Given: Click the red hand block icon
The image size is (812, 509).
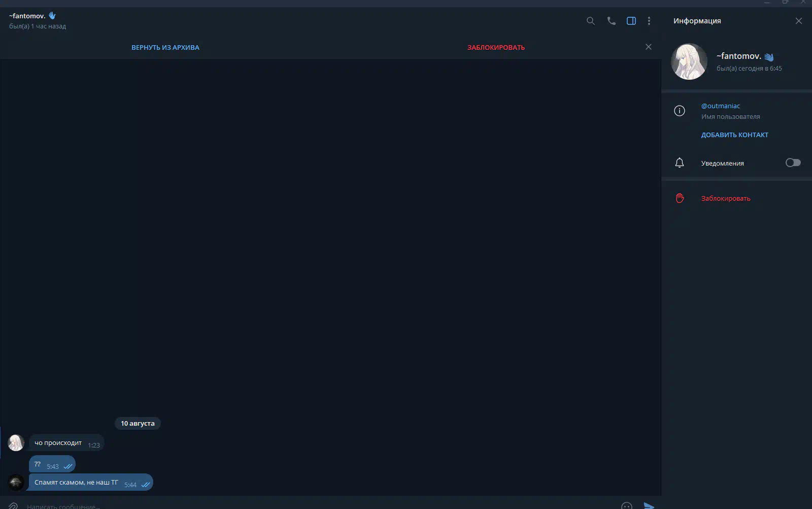Looking at the screenshot, I should click(680, 198).
